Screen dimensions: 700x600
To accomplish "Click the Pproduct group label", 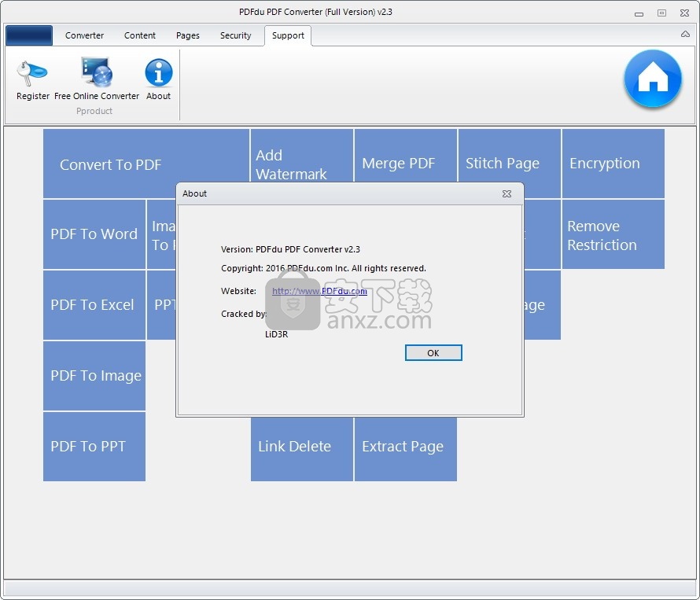I will 94,111.
